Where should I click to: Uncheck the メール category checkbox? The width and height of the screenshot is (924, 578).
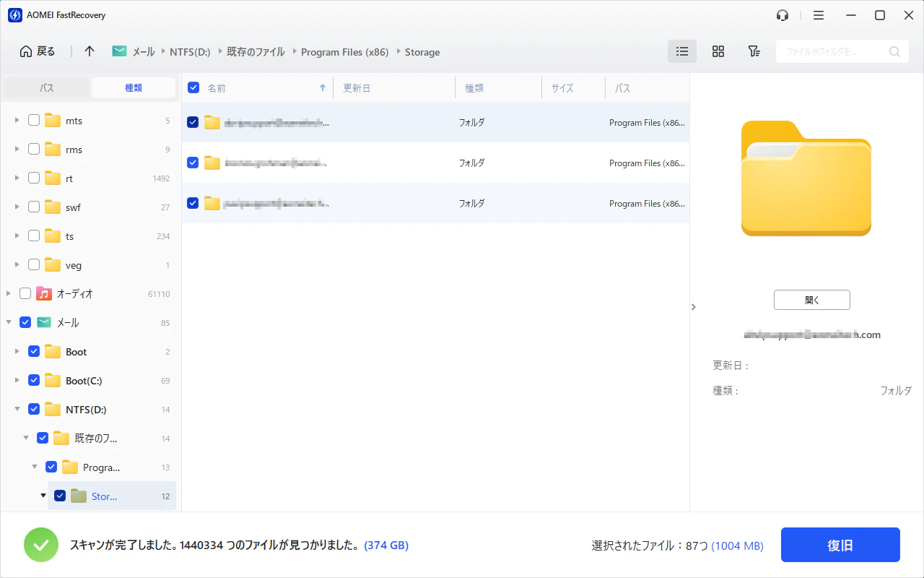(25, 323)
